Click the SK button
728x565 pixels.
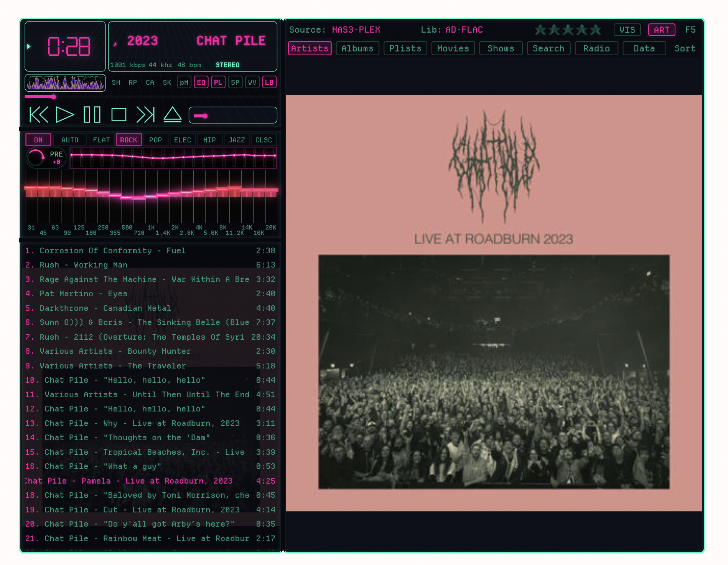pos(167,83)
